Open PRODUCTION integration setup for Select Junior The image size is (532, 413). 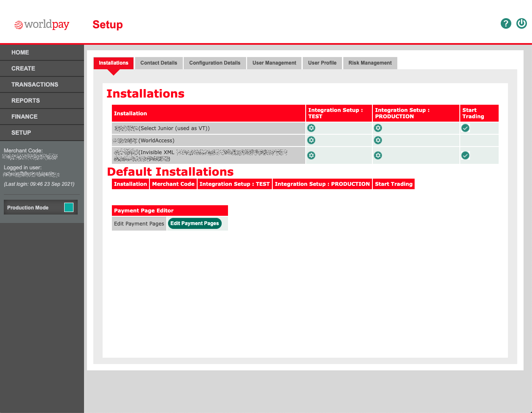click(378, 128)
